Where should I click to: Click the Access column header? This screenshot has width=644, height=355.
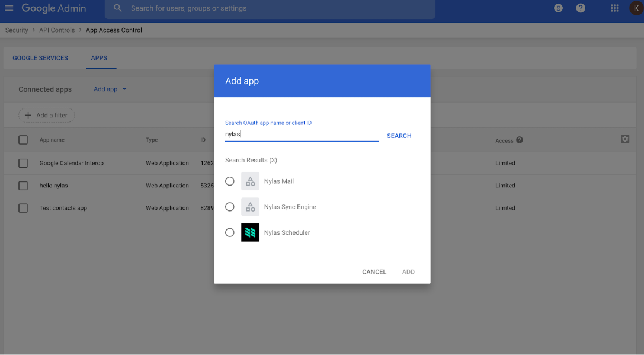[504, 140]
